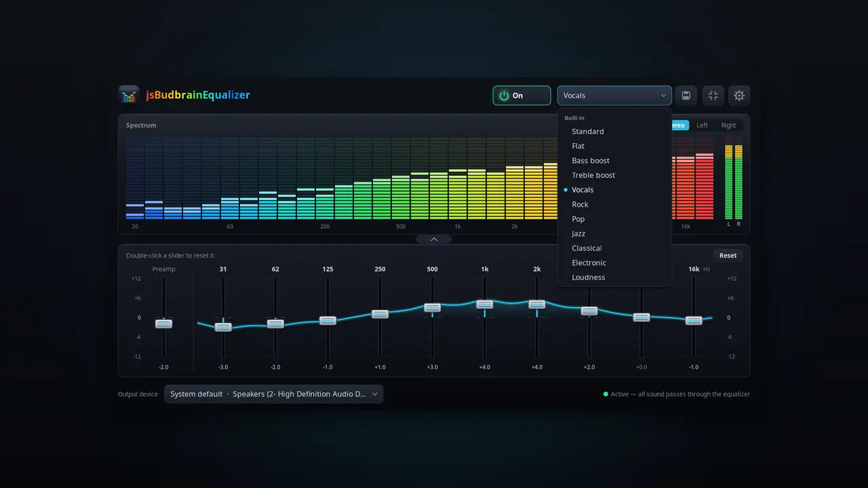868x488 pixels.
Task: Close the Vocals preset dropdown
Action: tap(614, 96)
